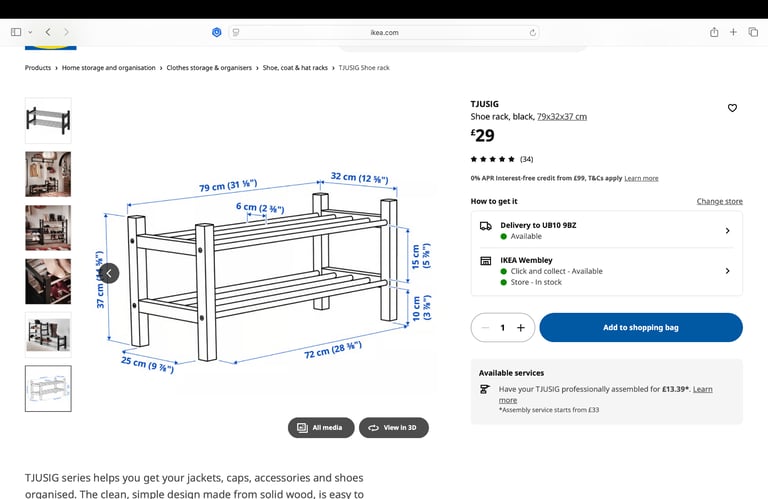Open the 79x32x37 cm size link
The height and width of the screenshot is (499, 768).
coord(562,117)
